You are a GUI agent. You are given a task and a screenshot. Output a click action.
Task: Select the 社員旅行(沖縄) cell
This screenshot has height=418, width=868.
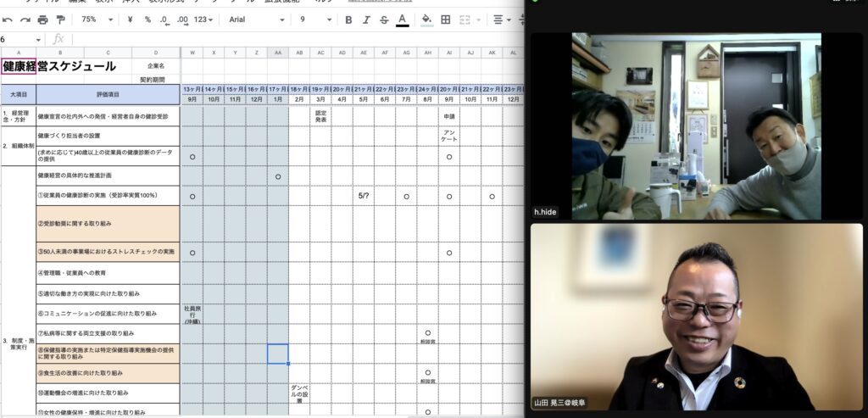pyautogui.click(x=192, y=314)
